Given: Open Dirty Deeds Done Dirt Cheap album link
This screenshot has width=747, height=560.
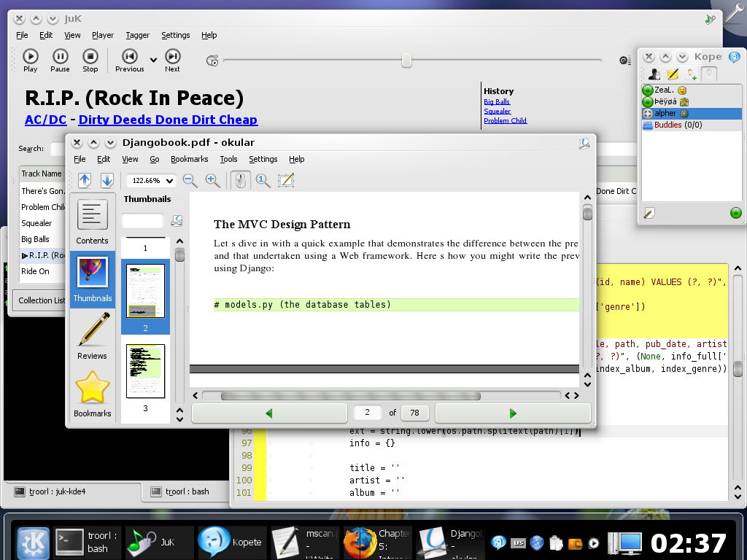Looking at the screenshot, I should point(169,120).
